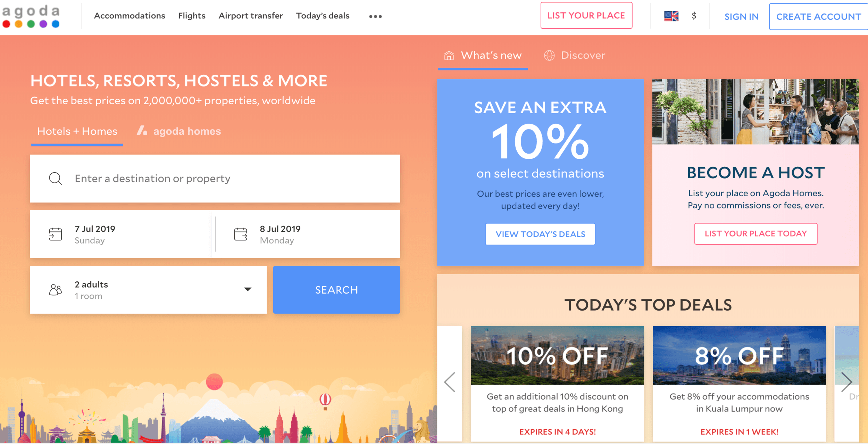
Task: Click the search magnifier icon
Action: point(56,178)
